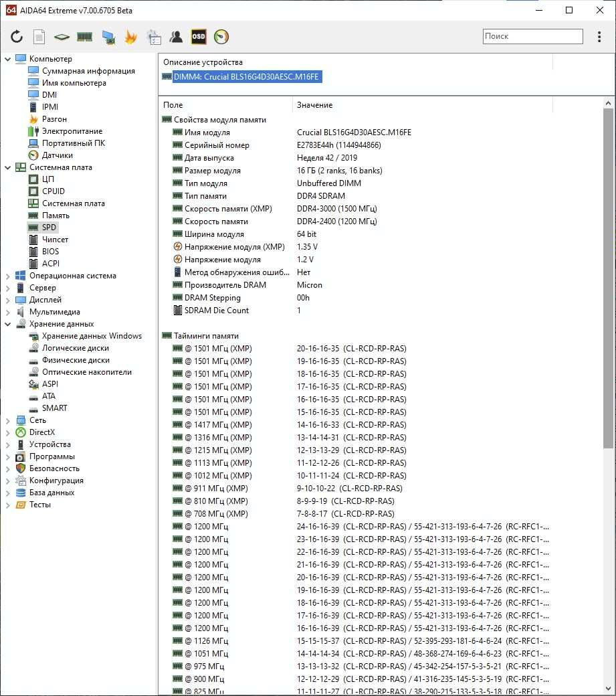616x696 pixels.
Task: Expand the DirectX tree node
Action: tap(7, 432)
